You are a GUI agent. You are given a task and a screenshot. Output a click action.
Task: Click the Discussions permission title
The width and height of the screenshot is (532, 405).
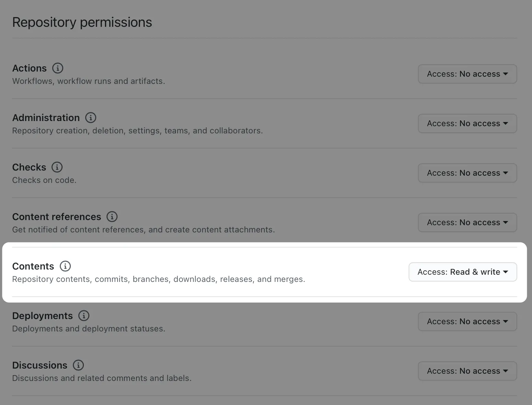click(40, 365)
